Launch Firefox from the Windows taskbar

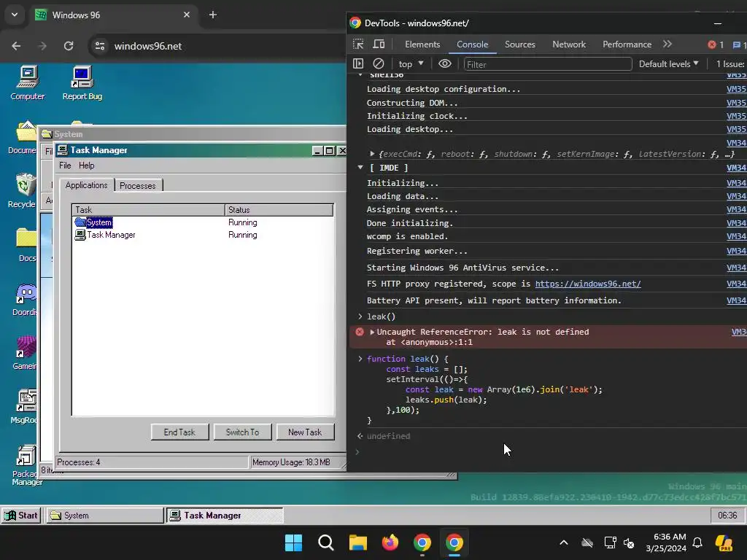coord(390,542)
